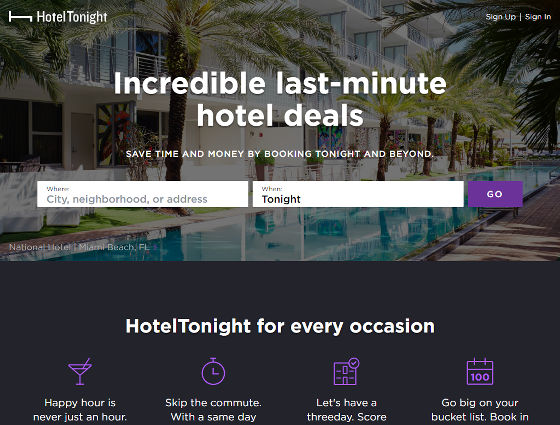Screen dimensions: 560x425
Task: Click the National Hotel Miami Beach caption
Action: point(79,247)
